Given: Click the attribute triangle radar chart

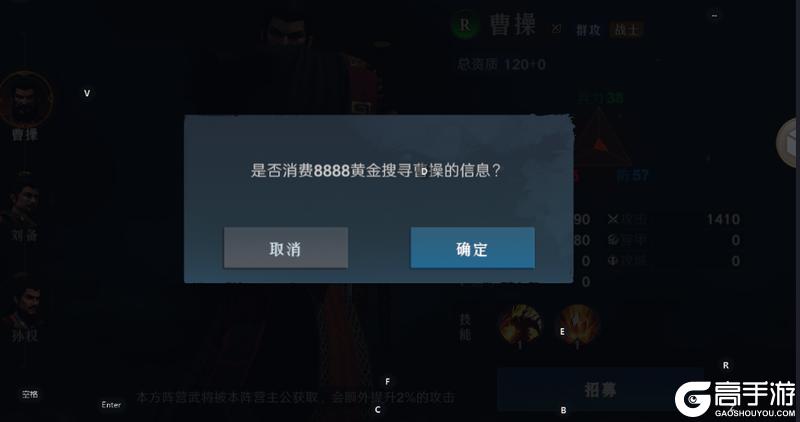Looking at the screenshot, I should tap(600, 138).
